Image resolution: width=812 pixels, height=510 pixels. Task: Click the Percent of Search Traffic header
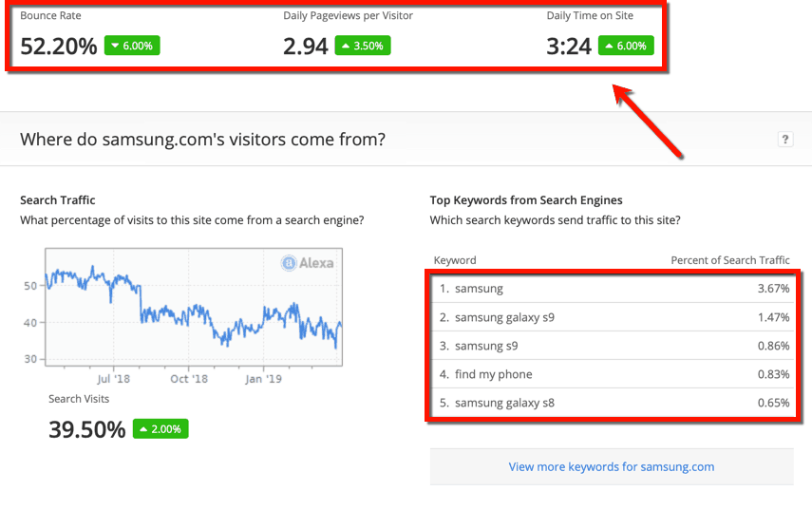coord(730,260)
